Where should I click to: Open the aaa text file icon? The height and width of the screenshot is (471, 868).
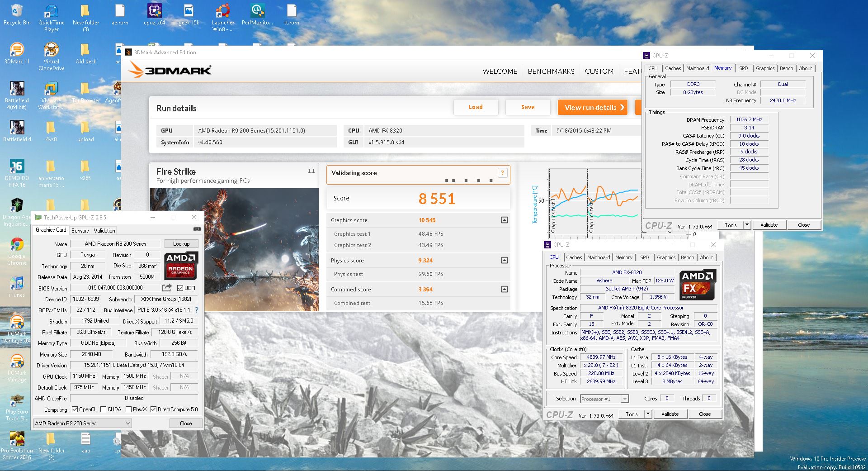tap(85, 442)
